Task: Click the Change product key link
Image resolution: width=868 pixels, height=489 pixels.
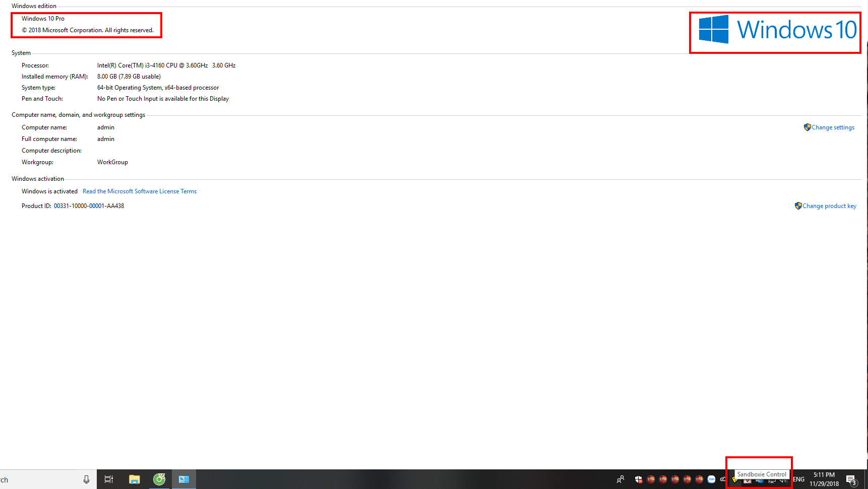Action: click(829, 206)
